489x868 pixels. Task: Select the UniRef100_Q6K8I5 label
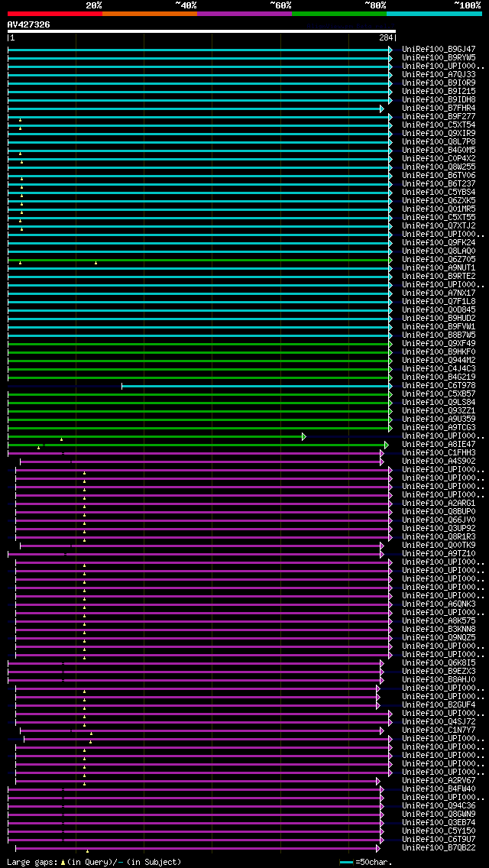tap(439, 662)
